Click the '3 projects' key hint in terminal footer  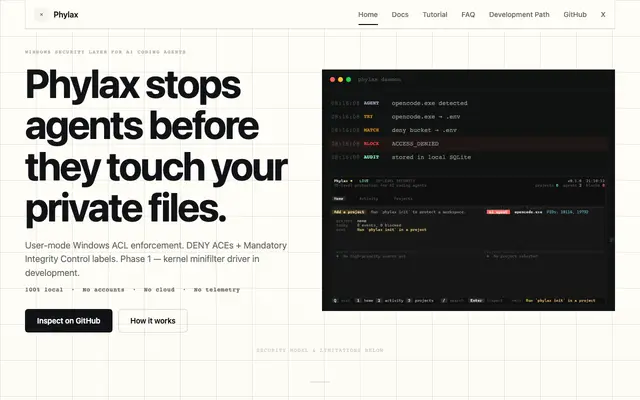pos(420,301)
